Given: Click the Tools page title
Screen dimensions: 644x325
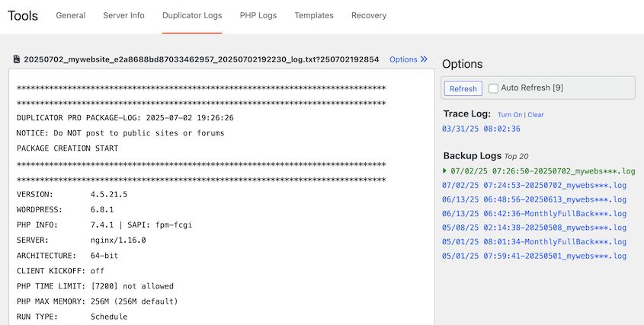Looking at the screenshot, I should point(23,15).
